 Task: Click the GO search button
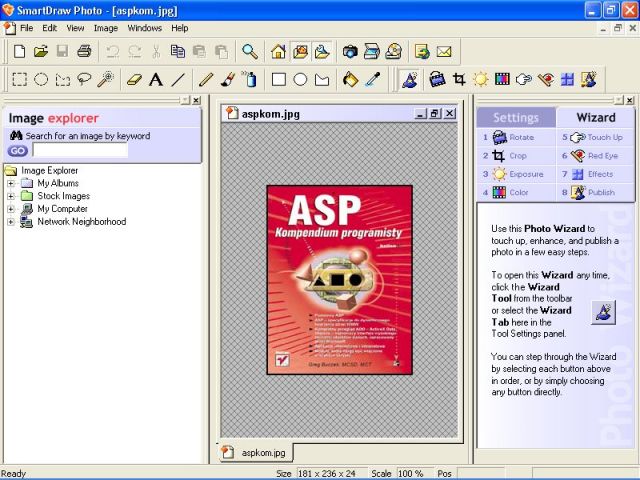coord(18,151)
